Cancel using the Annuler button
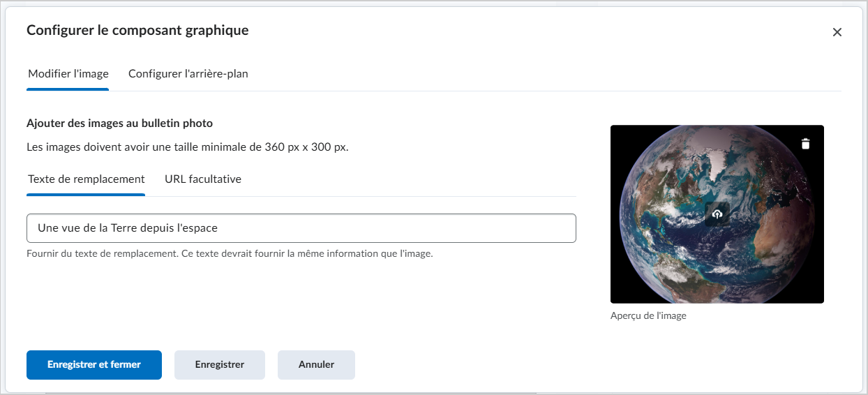This screenshot has width=868, height=395. [x=316, y=364]
